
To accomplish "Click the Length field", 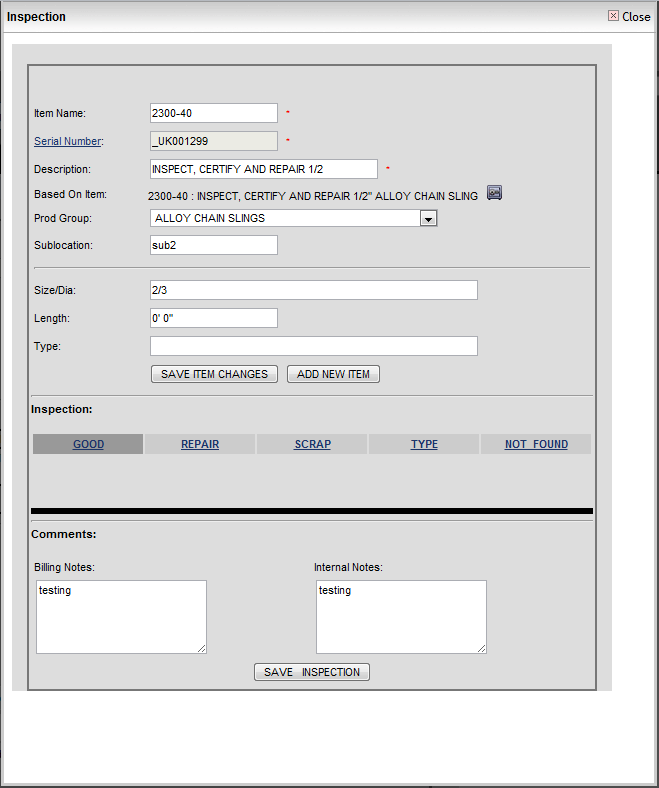I will (x=213, y=318).
